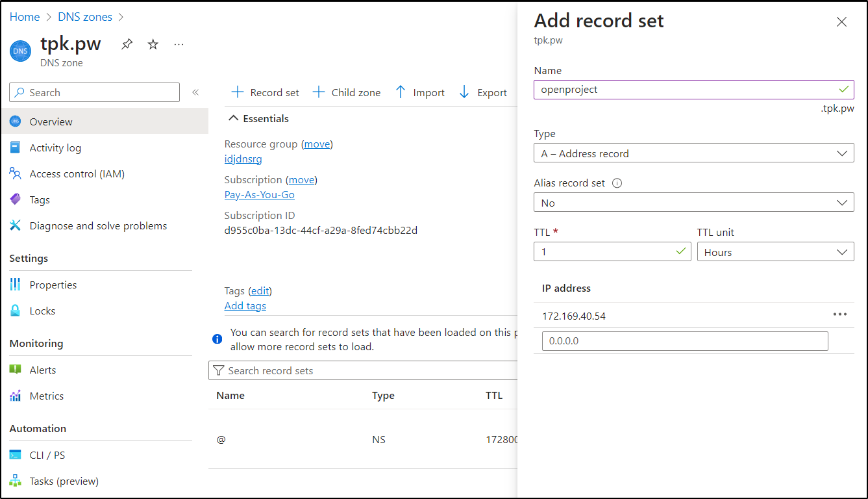Click the Export down-arrow icon
This screenshot has width=868, height=499.
pyautogui.click(x=464, y=92)
